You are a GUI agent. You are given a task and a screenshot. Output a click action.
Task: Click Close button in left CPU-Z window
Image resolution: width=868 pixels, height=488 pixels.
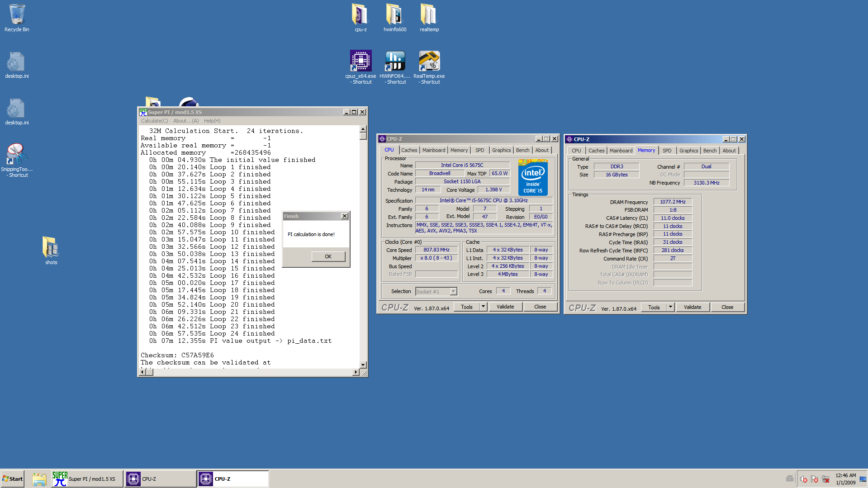pos(540,307)
